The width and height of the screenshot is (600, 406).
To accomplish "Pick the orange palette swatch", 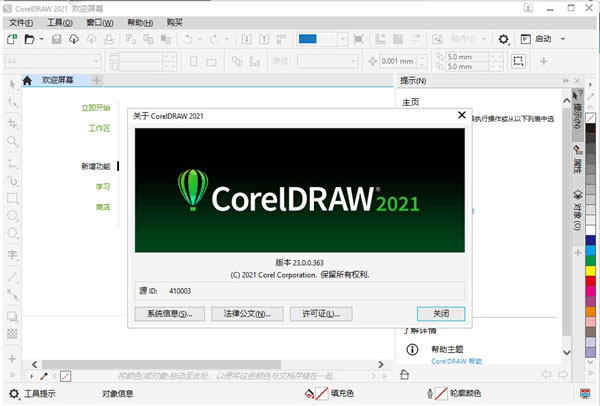I will coord(590,311).
